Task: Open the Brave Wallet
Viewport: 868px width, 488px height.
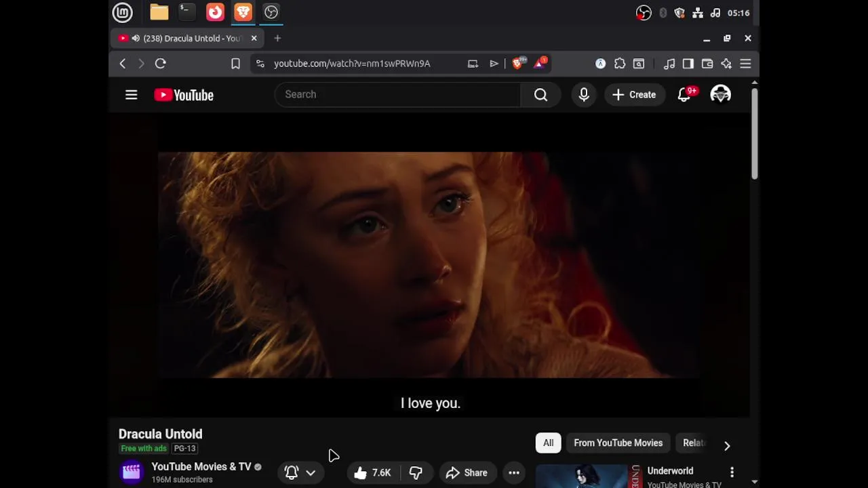Action: point(707,64)
